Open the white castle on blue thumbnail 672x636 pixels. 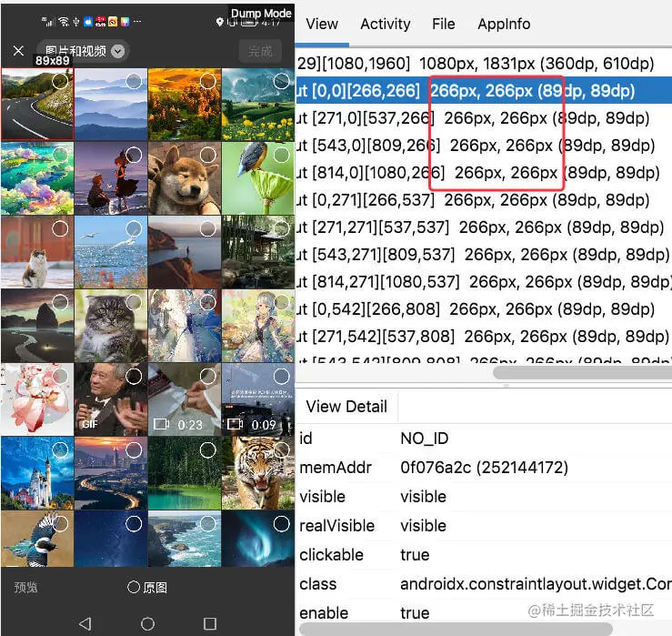(x=37, y=473)
